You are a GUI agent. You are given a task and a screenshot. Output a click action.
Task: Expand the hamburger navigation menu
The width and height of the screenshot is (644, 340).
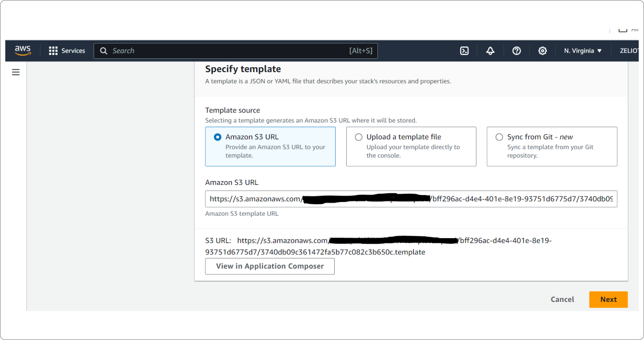click(x=16, y=72)
